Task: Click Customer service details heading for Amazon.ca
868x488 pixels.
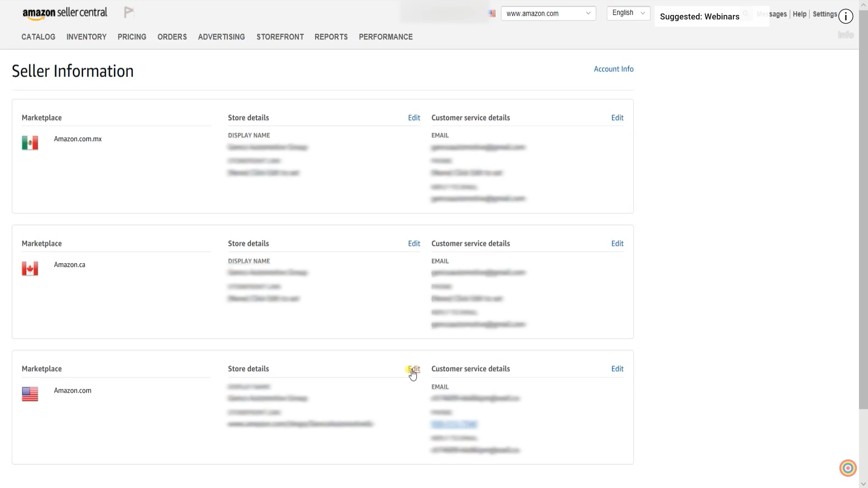Action: (x=471, y=244)
